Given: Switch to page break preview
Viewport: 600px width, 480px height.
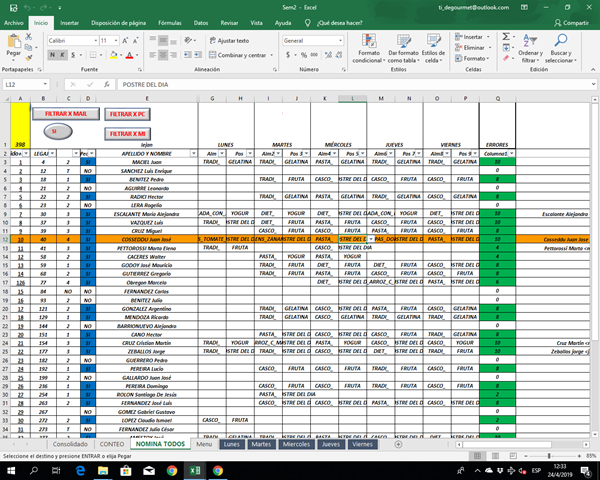Looking at the screenshot, I should coord(513,456).
